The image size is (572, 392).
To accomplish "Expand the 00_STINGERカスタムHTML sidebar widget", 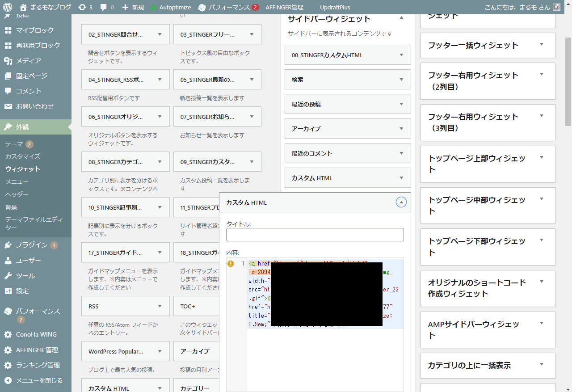I will click(401, 55).
